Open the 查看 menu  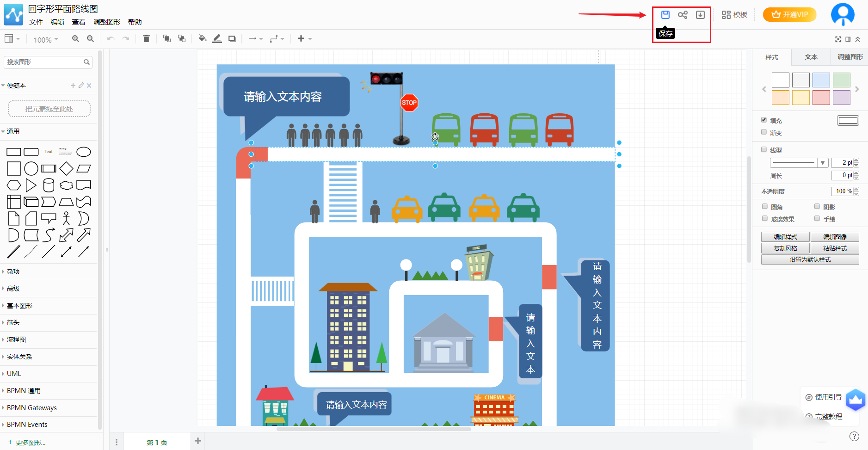coord(79,22)
